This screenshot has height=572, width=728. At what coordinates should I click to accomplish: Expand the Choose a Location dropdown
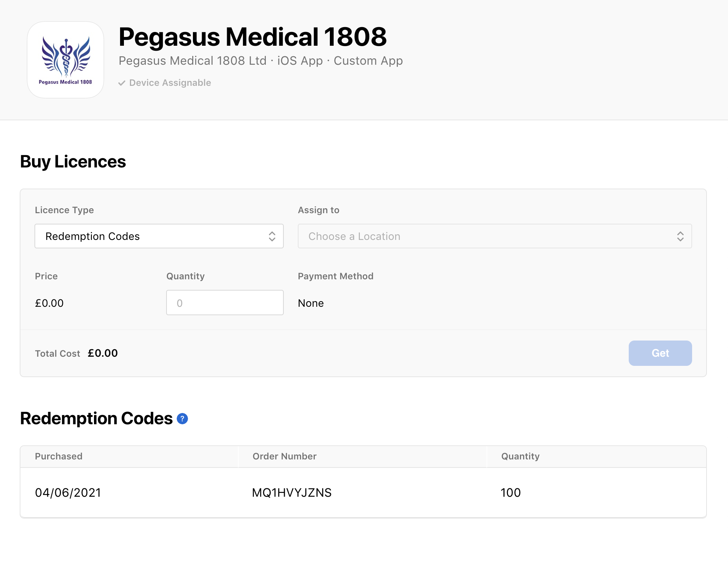coord(495,236)
